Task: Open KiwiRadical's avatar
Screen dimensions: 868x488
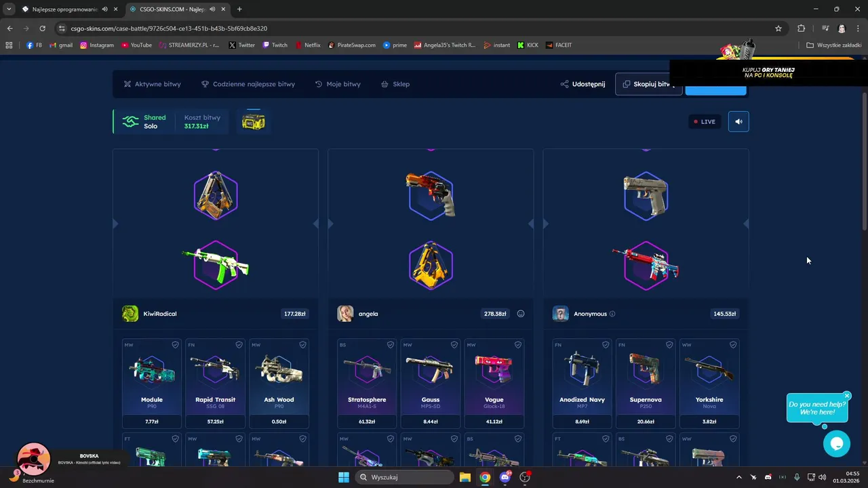Action: click(130, 313)
